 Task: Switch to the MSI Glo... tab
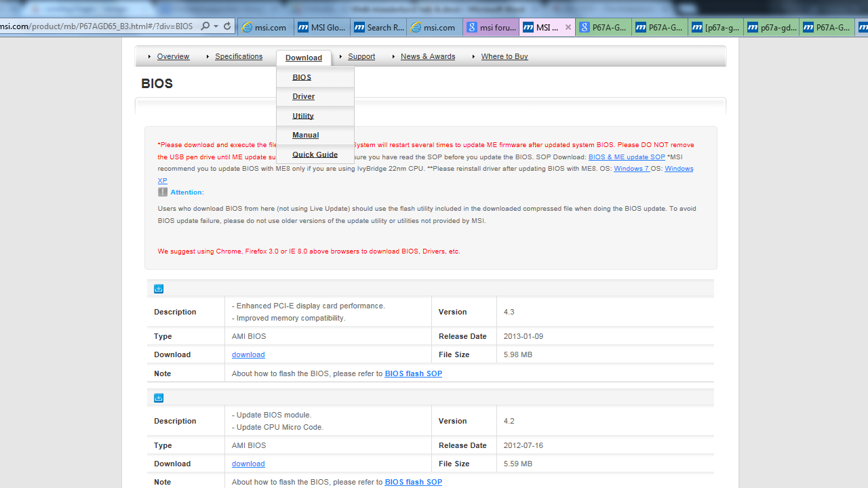point(323,27)
